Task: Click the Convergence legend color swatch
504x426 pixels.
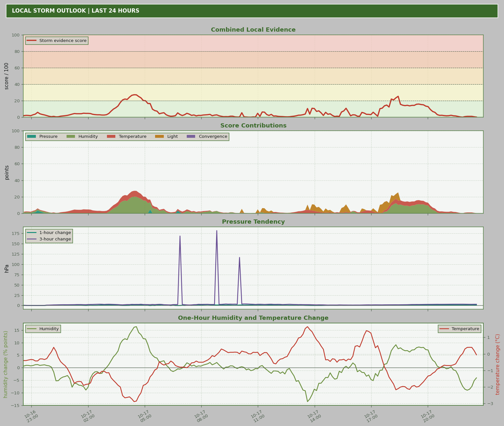Action: 191,137
